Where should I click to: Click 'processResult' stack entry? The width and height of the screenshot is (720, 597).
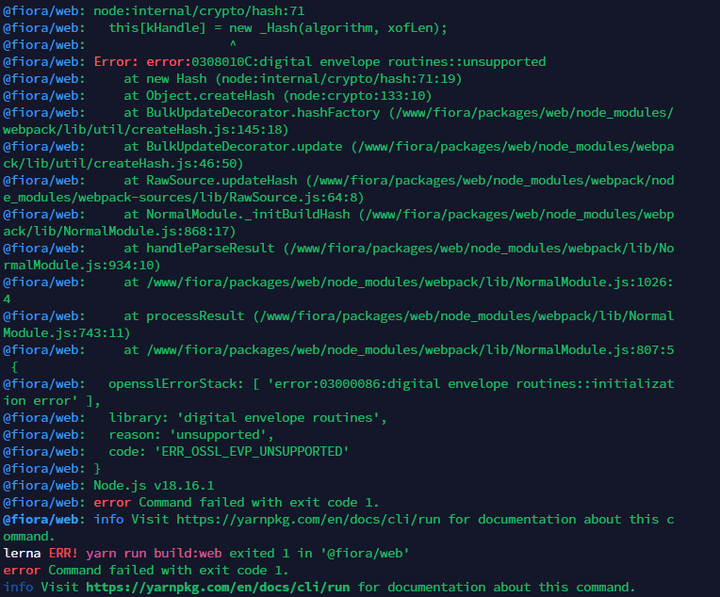(x=195, y=316)
